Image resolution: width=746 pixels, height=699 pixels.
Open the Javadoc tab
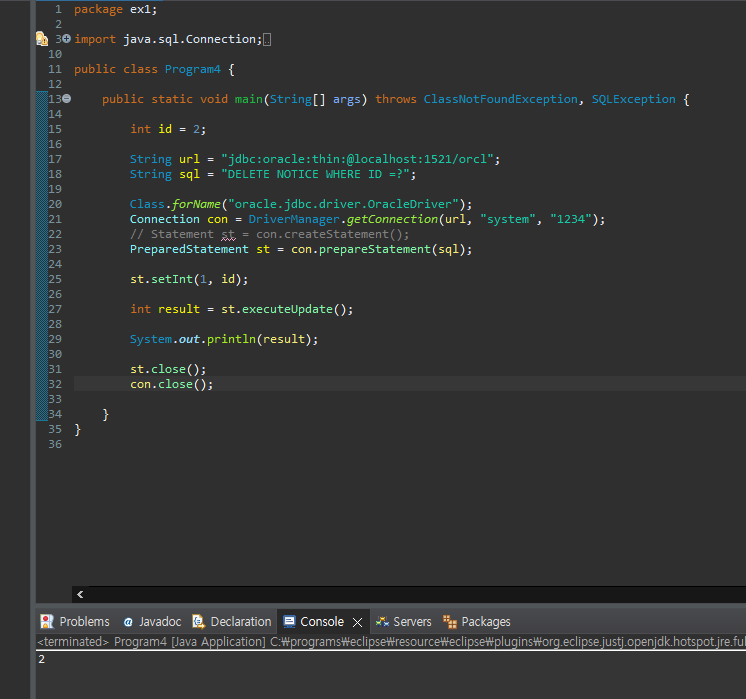pyautogui.click(x=160, y=621)
